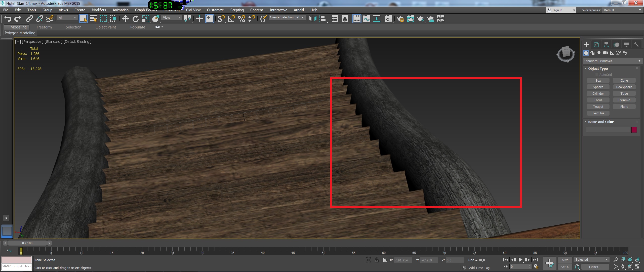Screen dimensions: 644x272
Task: Toggle the selection lock icon
Action: click(x=377, y=260)
